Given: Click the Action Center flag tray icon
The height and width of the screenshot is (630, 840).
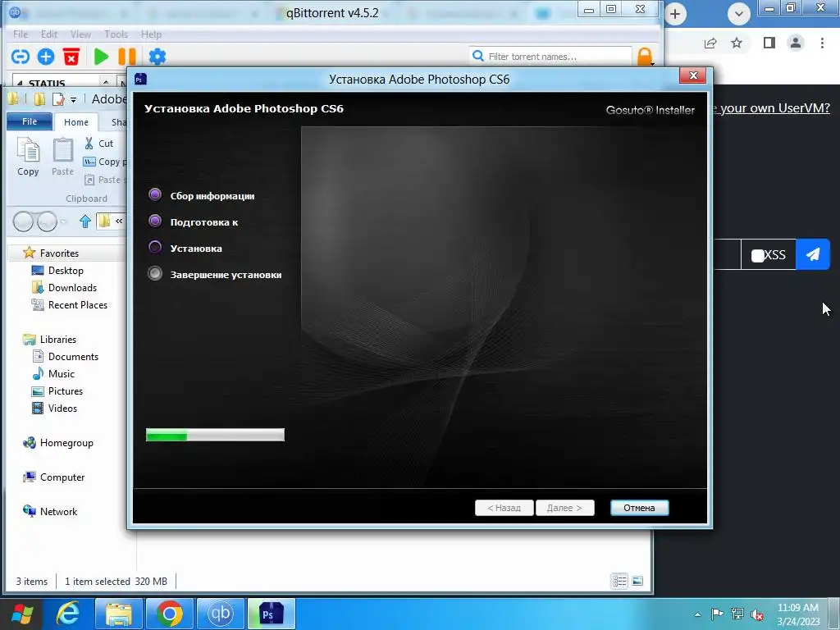Looking at the screenshot, I should tap(717, 614).
